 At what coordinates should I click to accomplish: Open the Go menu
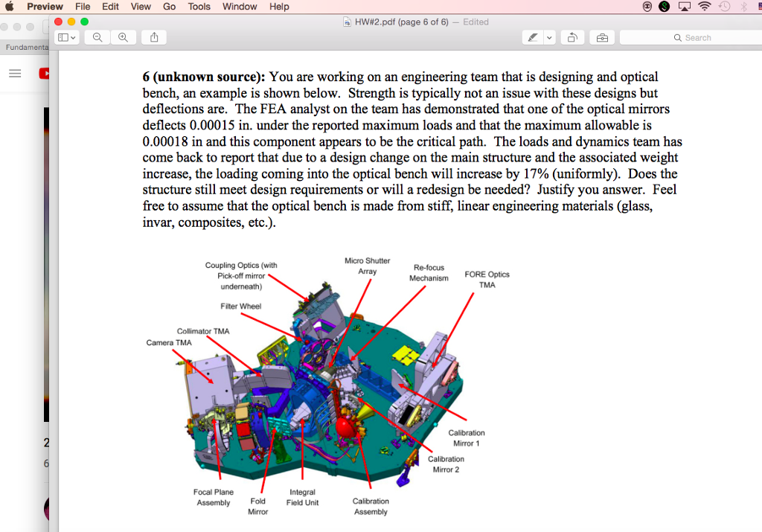point(169,6)
